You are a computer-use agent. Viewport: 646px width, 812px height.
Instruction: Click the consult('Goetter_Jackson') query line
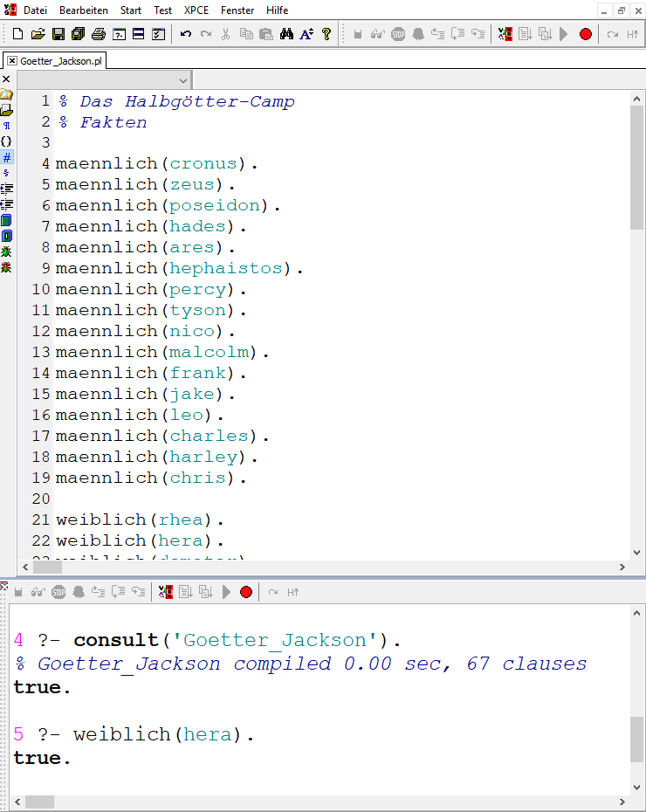[x=237, y=641]
